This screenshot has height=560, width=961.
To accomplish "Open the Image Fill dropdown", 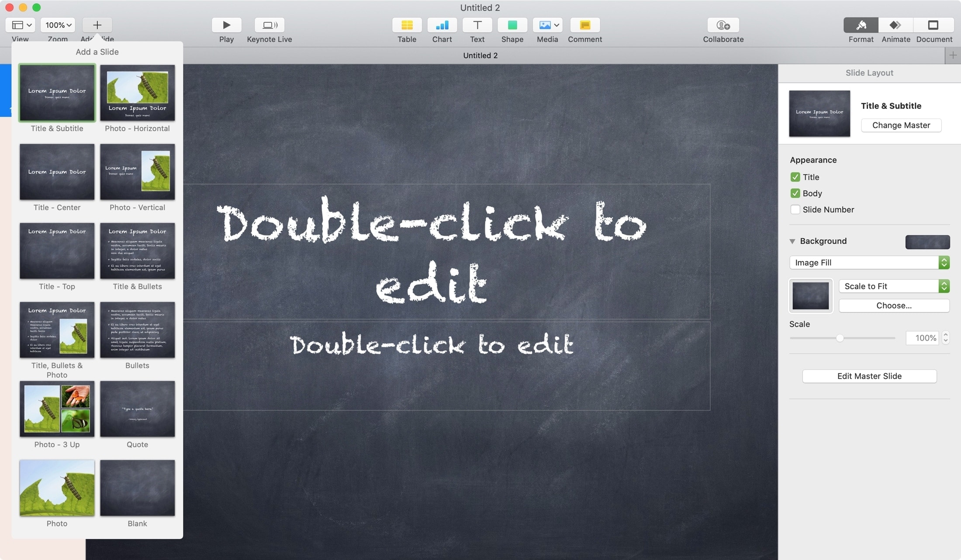I will (x=869, y=262).
